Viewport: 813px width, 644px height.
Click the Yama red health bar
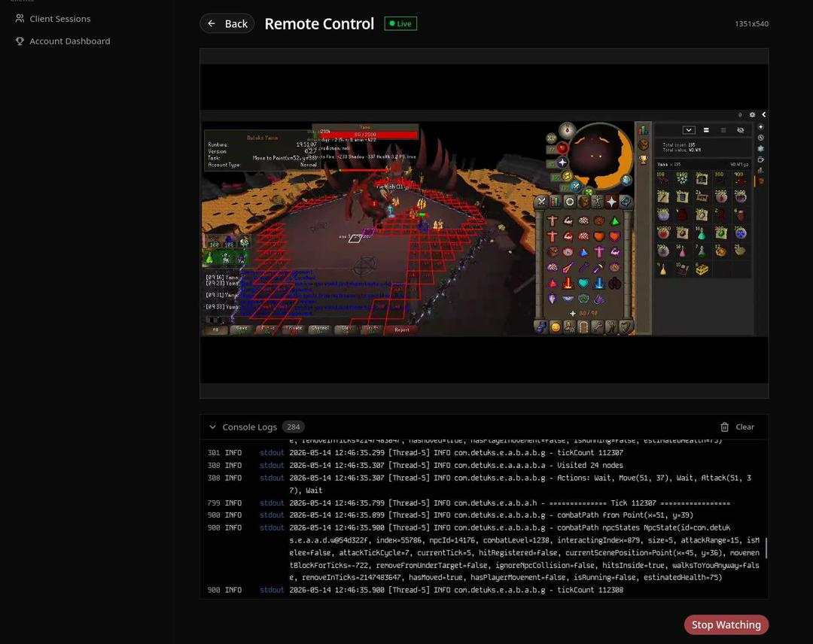click(365, 135)
